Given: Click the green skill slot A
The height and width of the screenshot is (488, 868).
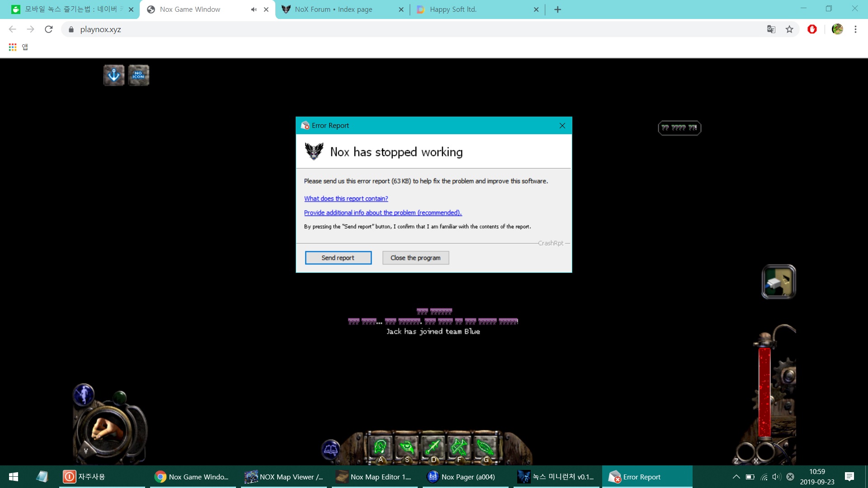Looking at the screenshot, I should [x=380, y=447].
